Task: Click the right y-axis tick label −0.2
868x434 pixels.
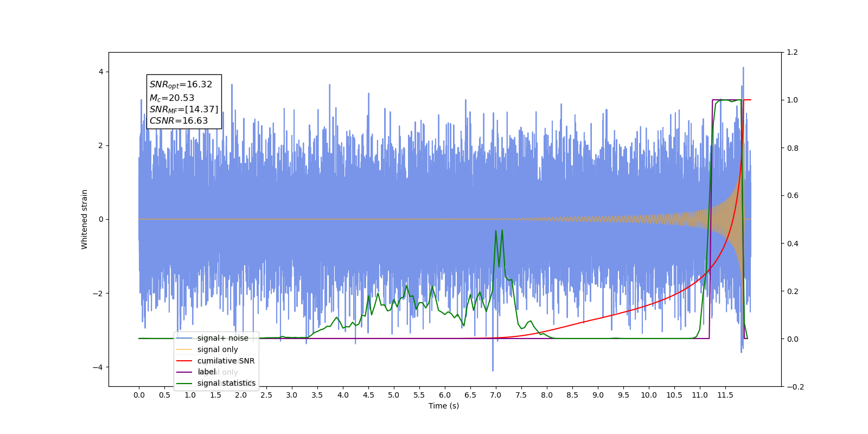Action: pyautogui.click(x=795, y=387)
